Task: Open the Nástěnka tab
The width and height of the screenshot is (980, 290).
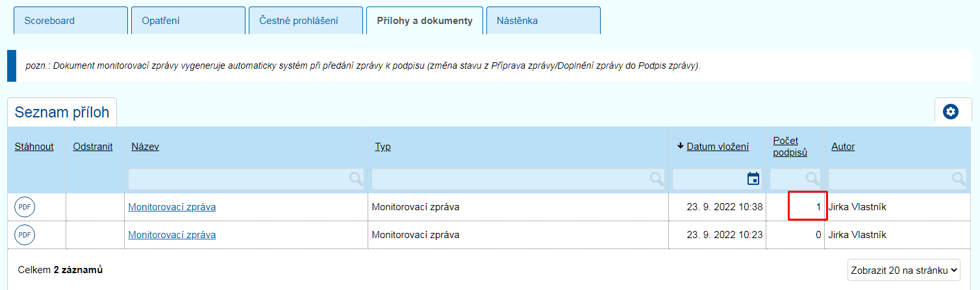Action: tap(517, 21)
